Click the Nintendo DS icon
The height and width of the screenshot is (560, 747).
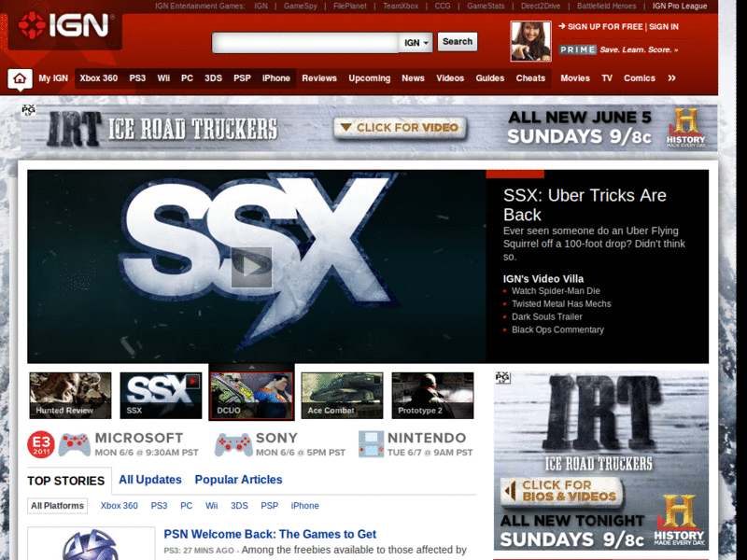(371, 444)
